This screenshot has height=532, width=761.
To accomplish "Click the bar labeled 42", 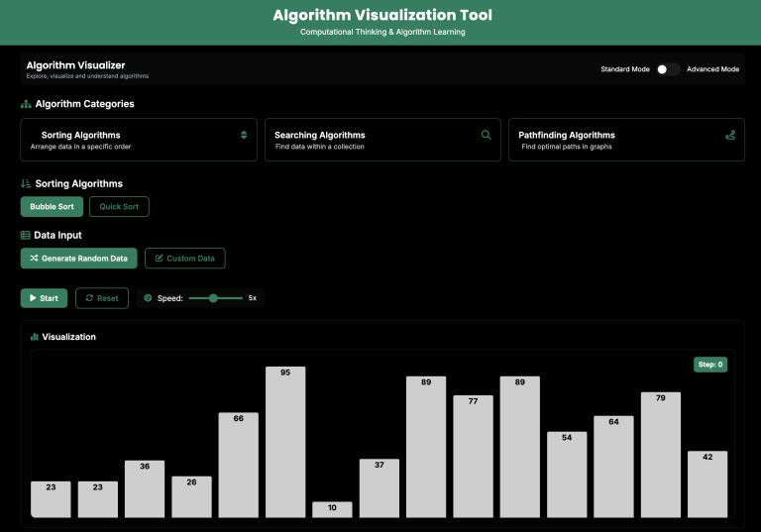I will pos(707,483).
